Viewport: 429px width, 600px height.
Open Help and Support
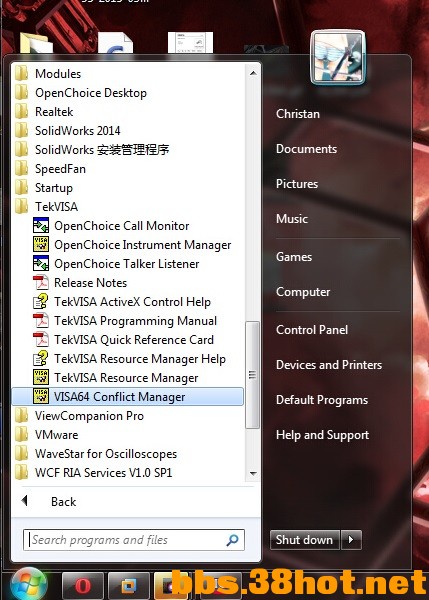pyautogui.click(x=323, y=435)
